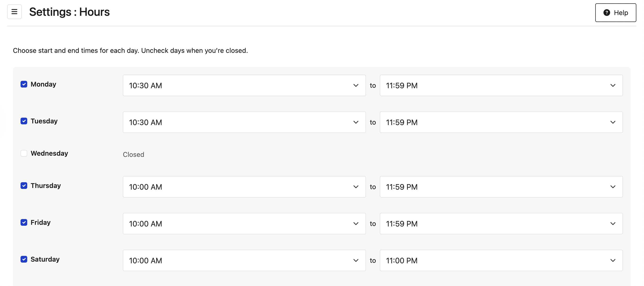Uncheck the Monday checkbox

click(24, 84)
